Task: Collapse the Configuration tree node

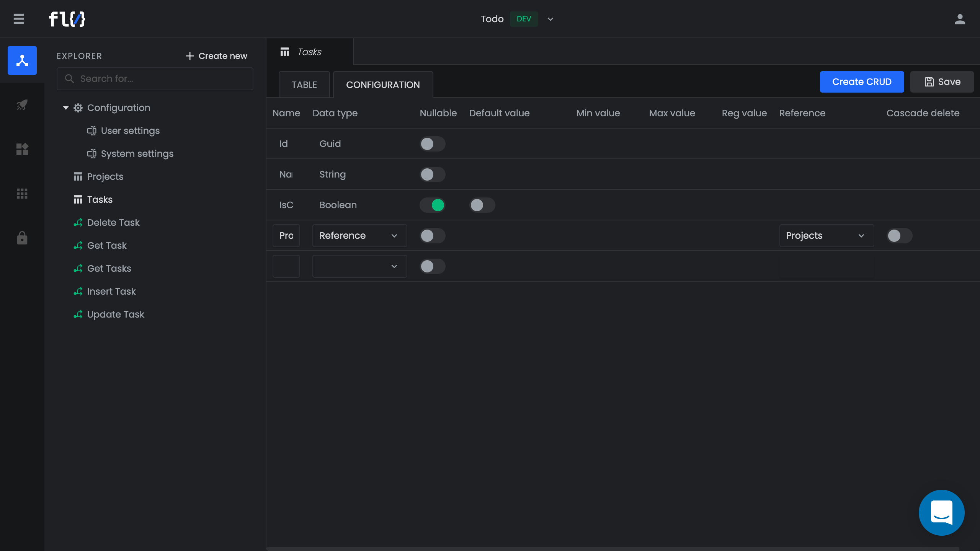Action: 66,108
